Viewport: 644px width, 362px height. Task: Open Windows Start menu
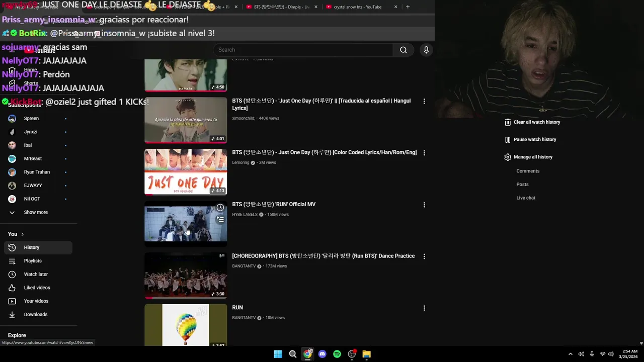point(278,354)
